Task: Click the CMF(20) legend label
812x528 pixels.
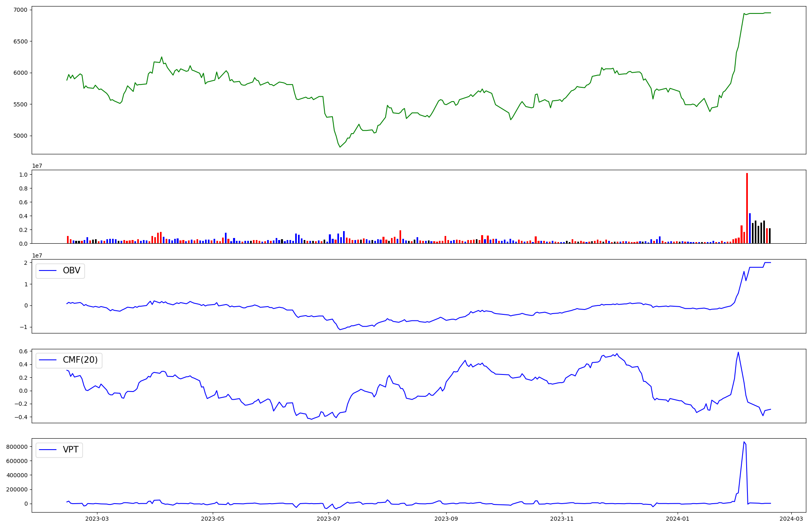Action: tap(80, 360)
